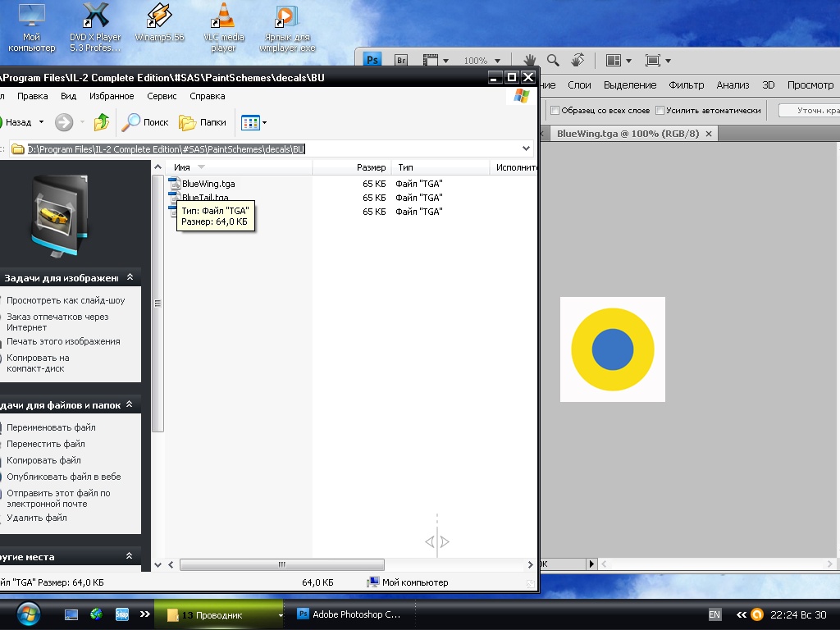The image size is (840, 630).
Task: Click the rename file task link
Action: coord(51,427)
